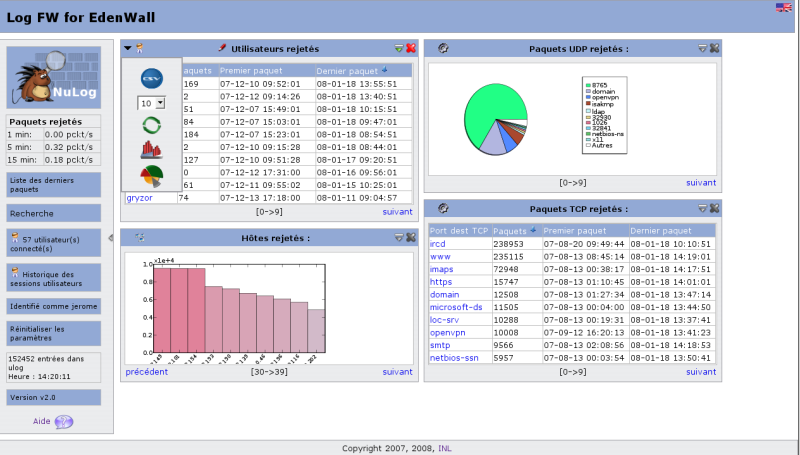Sort by Dernier paquet in Utilisateurs rejetés
800x455 pixels.
(x=347, y=71)
